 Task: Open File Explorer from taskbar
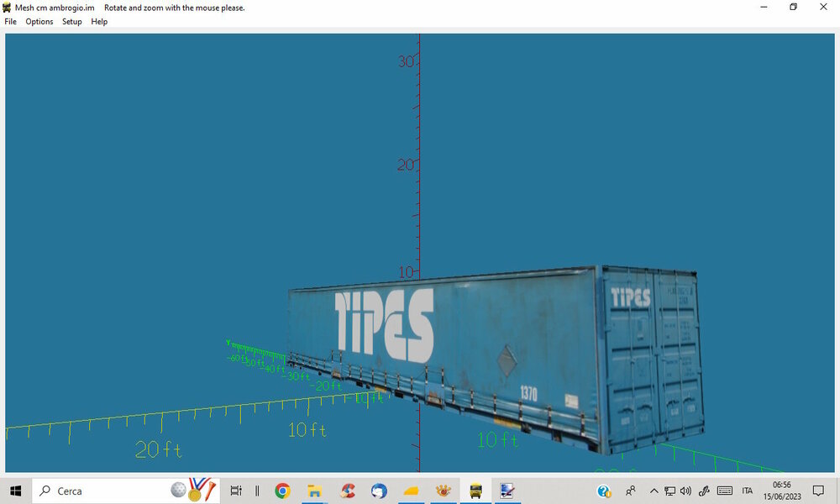coord(314,491)
